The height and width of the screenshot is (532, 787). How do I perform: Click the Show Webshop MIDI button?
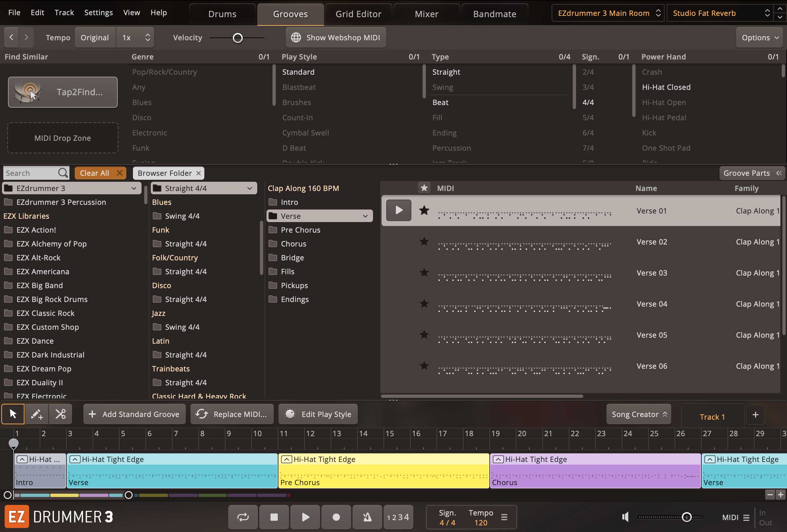[x=336, y=38]
